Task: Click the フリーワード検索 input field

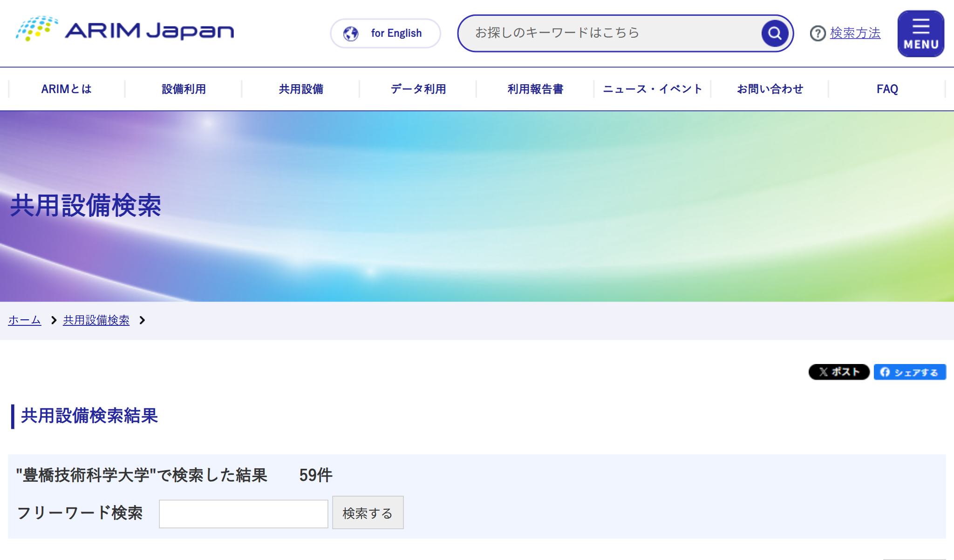Action: [x=243, y=513]
